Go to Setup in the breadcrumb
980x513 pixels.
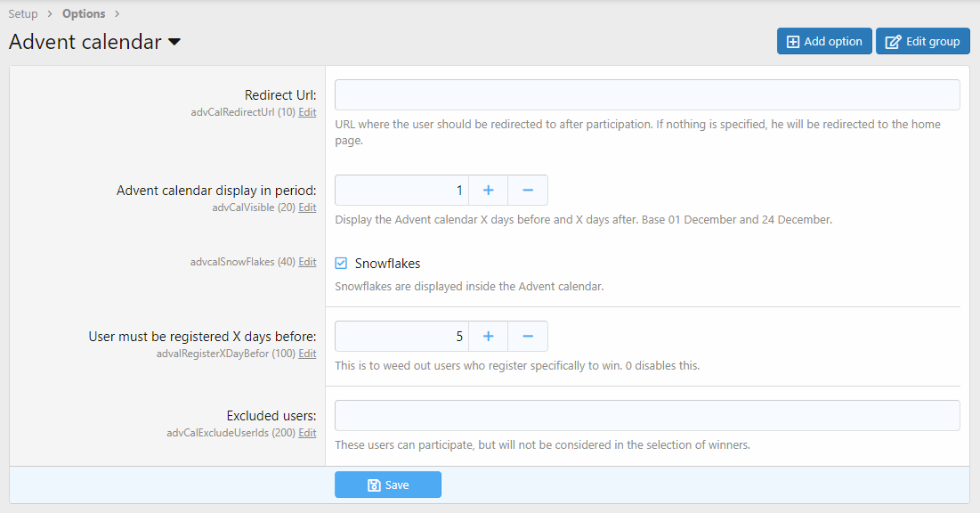click(23, 13)
